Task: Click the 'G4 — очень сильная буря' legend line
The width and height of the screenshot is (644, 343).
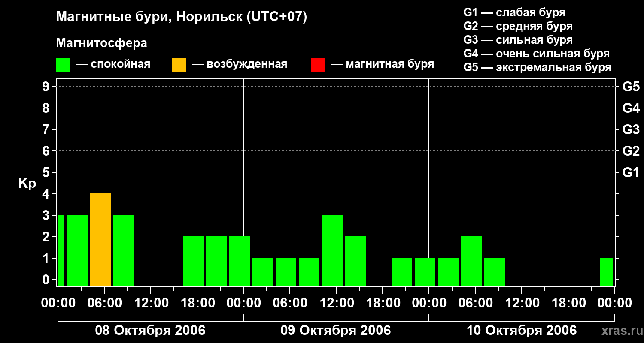Action: click(537, 54)
